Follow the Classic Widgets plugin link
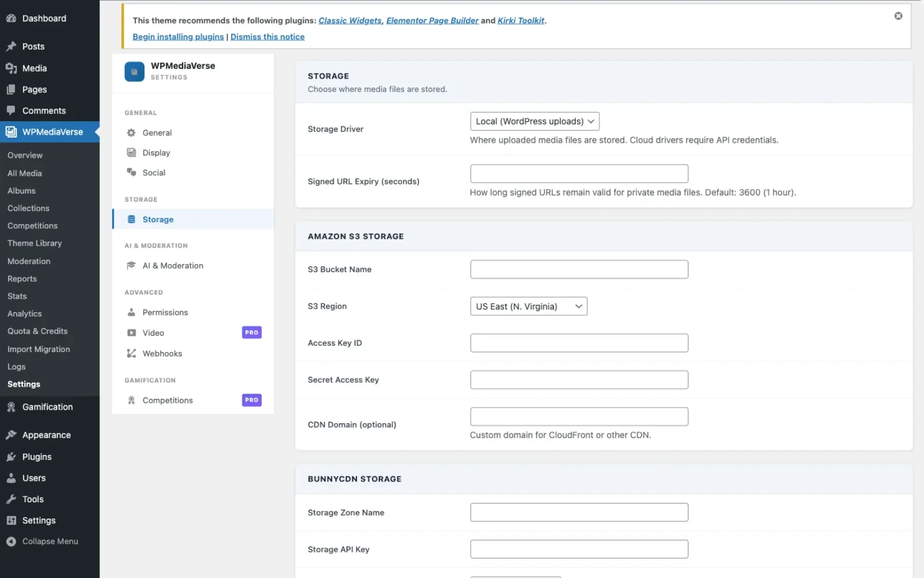Image resolution: width=924 pixels, height=578 pixels. coord(350,20)
